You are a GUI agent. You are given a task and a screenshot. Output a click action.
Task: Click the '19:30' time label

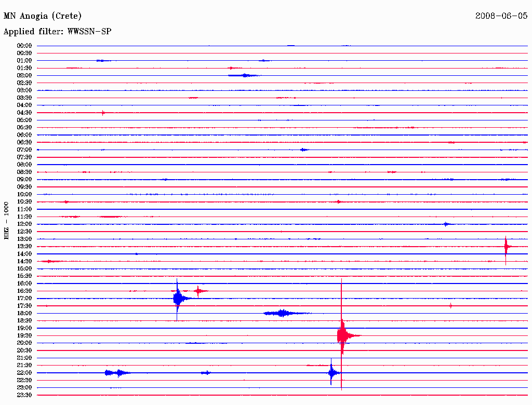tap(24, 335)
